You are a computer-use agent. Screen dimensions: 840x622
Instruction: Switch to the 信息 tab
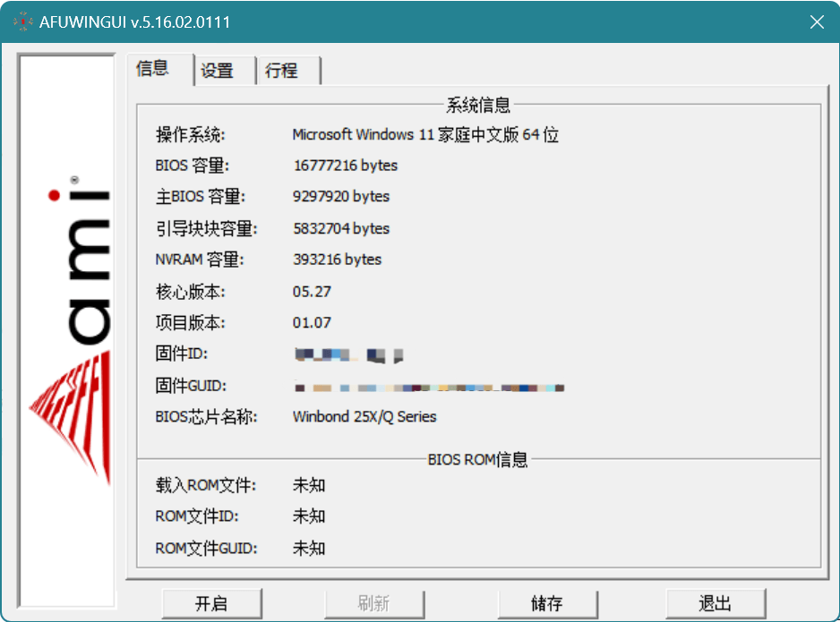point(152,69)
